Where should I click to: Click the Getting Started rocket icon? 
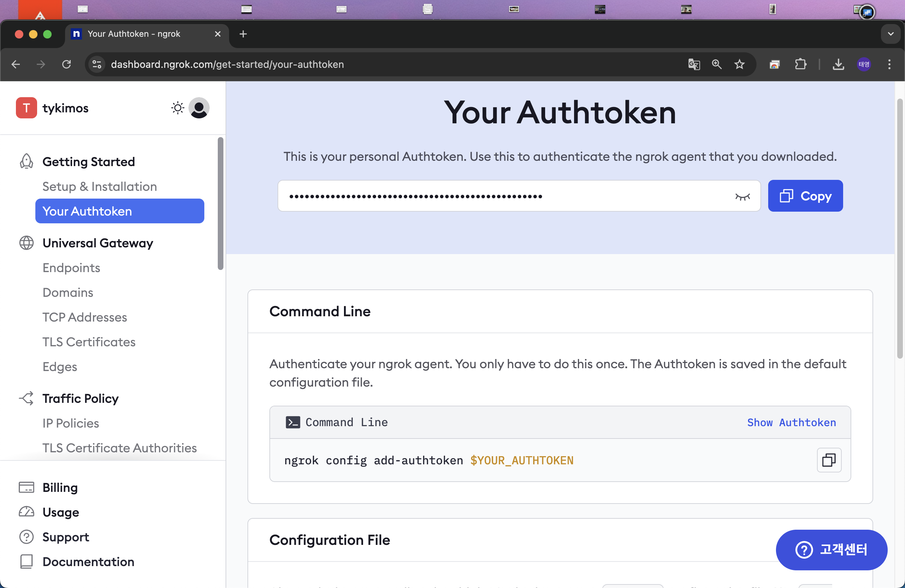click(x=26, y=161)
